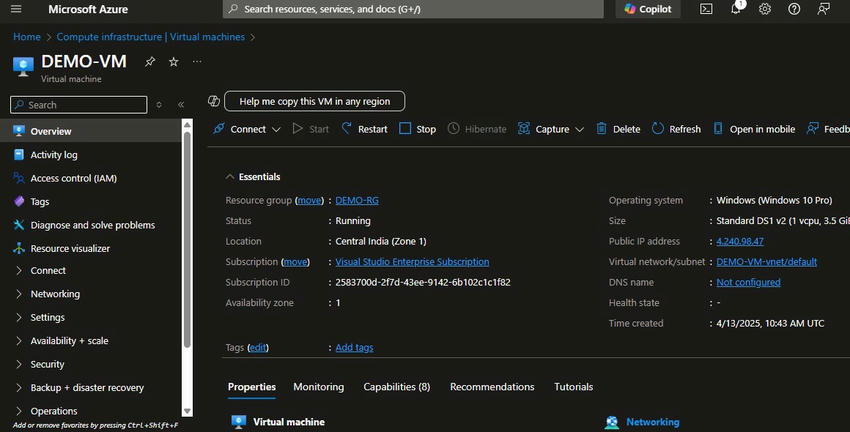Click the Copilot icon beside the suggestion pill
This screenshot has width=850, height=432.
tap(214, 101)
